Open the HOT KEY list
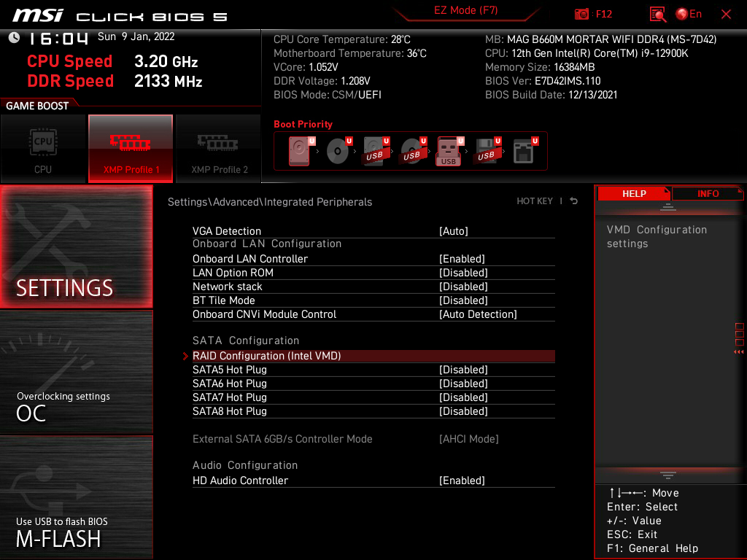The height and width of the screenshot is (560, 747). click(535, 201)
